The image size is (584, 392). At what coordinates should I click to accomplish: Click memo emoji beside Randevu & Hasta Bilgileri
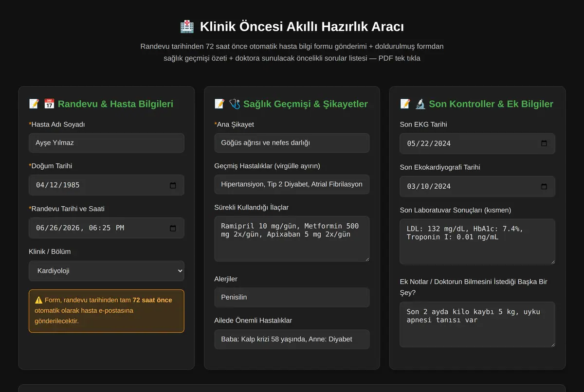click(x=34, y=104)
